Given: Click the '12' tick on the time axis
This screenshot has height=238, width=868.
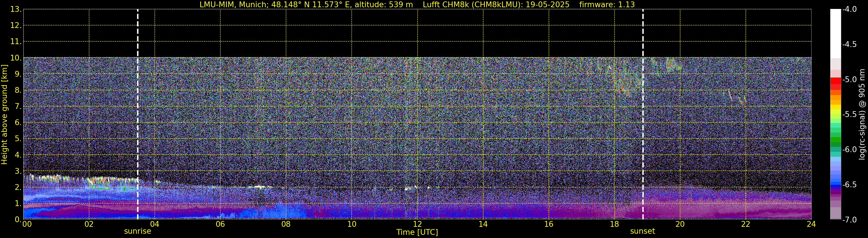Looking at the screenshot, I should coord(417,224).
